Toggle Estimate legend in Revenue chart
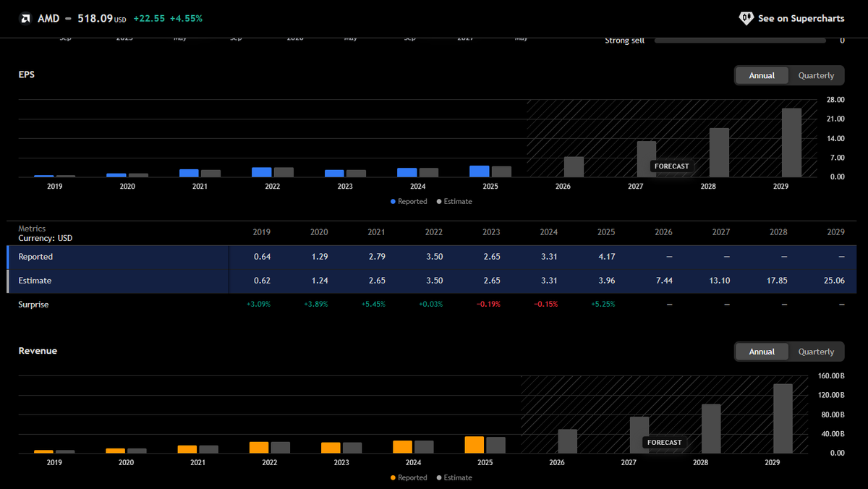The width and height of the screenshot is (868, 489). tap(454, 477)
